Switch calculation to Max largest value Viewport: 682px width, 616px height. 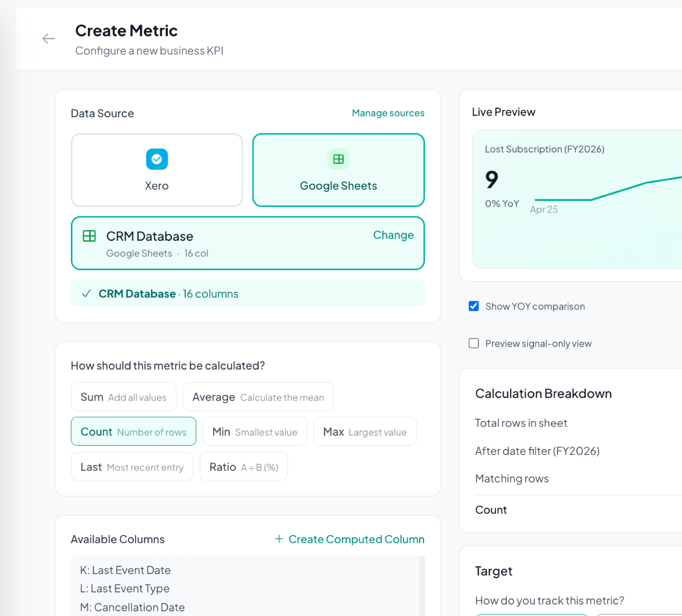pyautogui.click(x=364, y=431)
